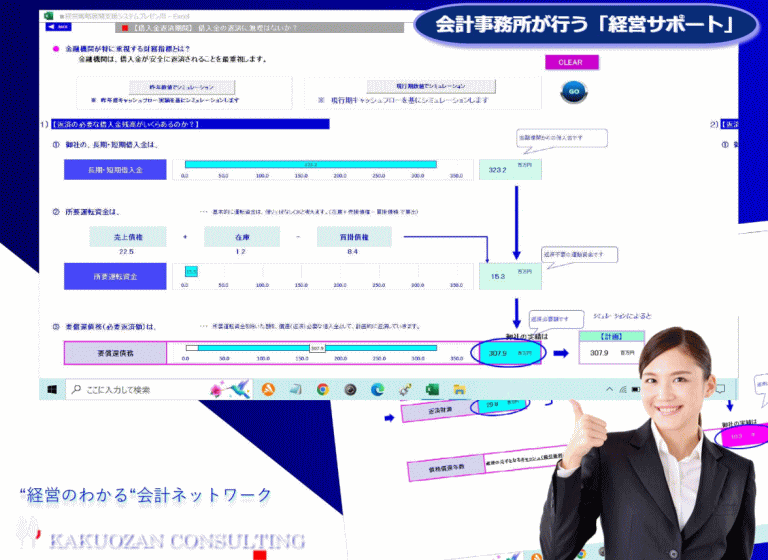Expand hidden system tray icons chevron

coord(609,390)
